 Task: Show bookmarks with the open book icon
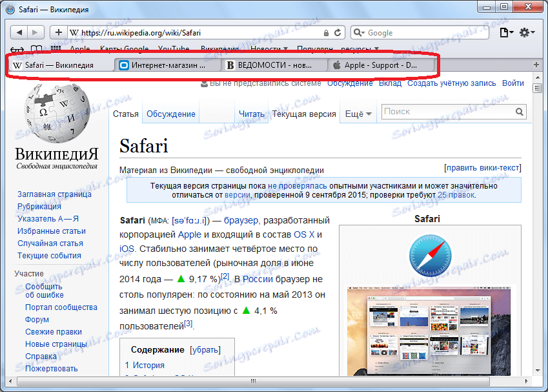36,49
